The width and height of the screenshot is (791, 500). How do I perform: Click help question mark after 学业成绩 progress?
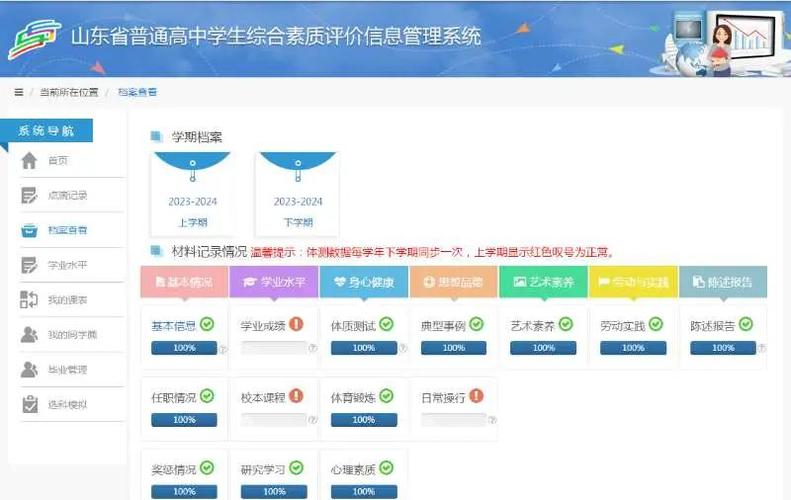[x=313, y=348]
